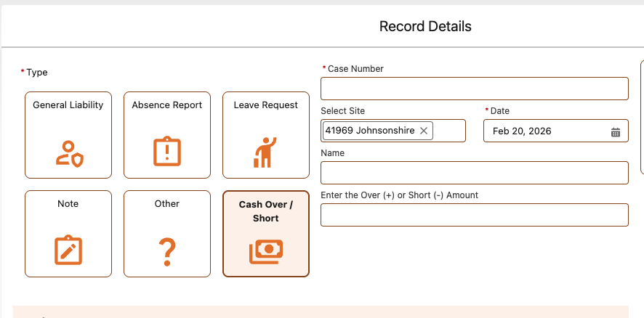
Task: Focus the Case Number input field
Action: pos(474,89)
